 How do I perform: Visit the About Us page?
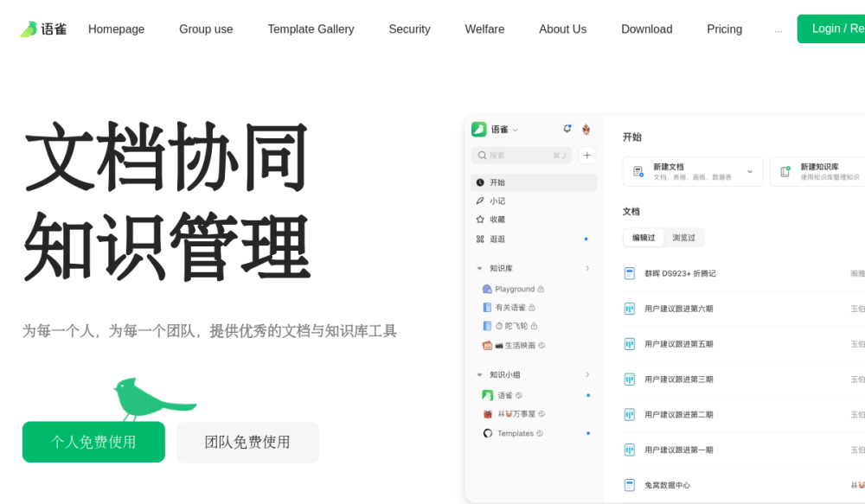click(563, 29)
